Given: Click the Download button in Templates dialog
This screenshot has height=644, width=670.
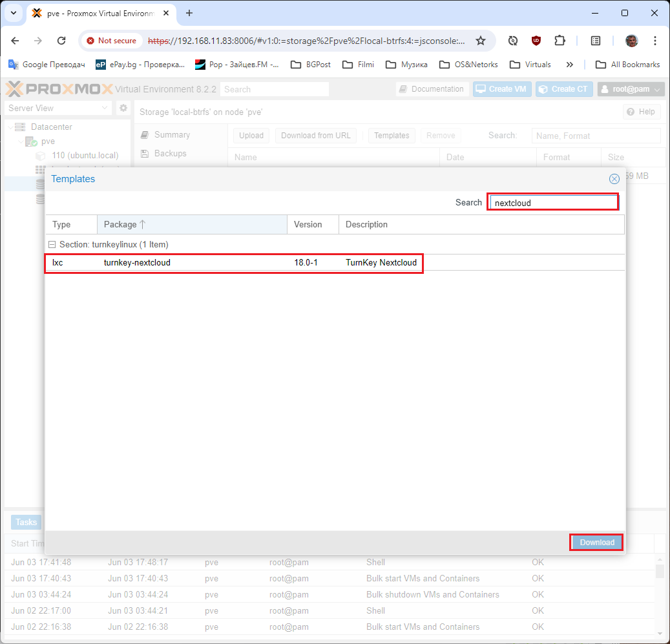Looking at the screenshot, I should tap(596, 543).
